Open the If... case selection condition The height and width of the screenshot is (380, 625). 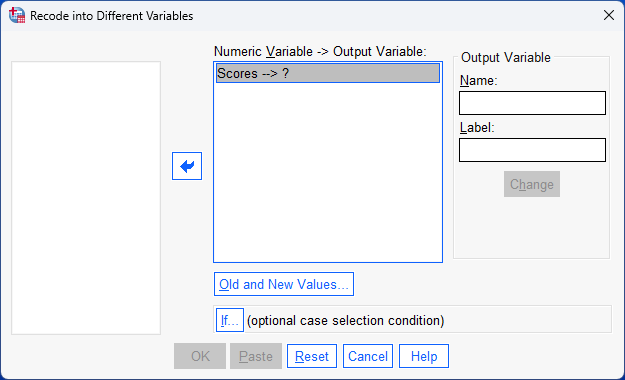230,320
